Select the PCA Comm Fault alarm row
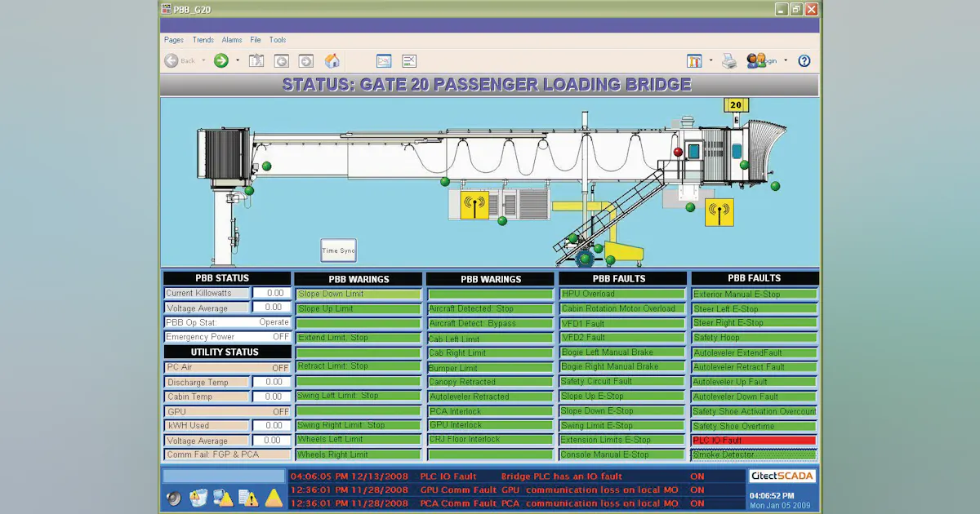This screenshot has width=980, height=514. [x=515, y=503]
